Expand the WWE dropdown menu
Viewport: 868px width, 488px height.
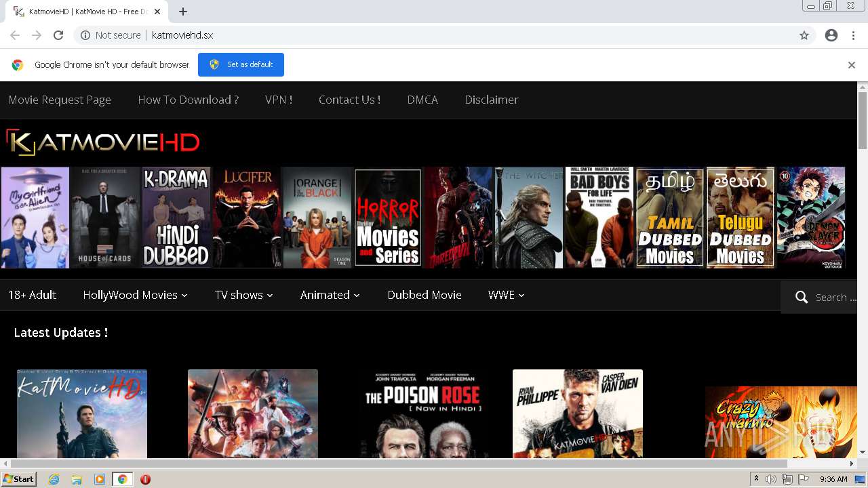click(506, 295)
